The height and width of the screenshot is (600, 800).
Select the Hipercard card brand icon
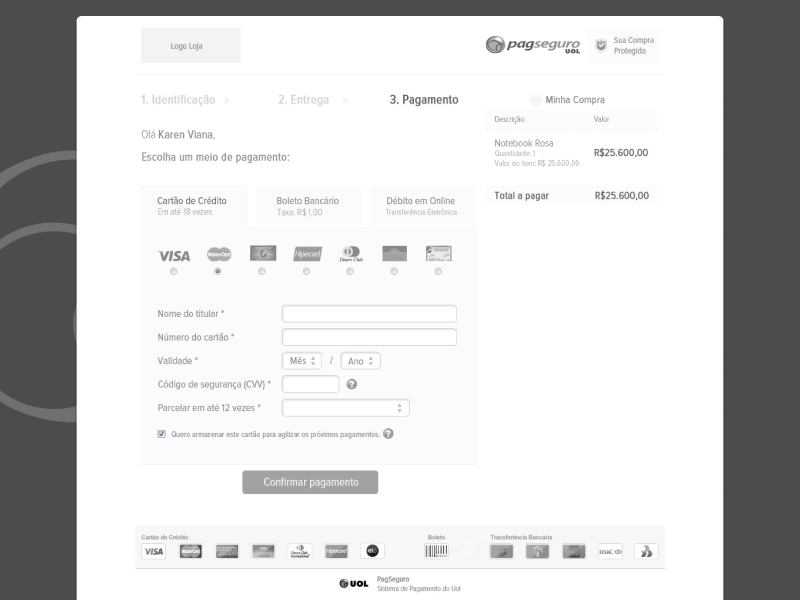tap(305, 255)
